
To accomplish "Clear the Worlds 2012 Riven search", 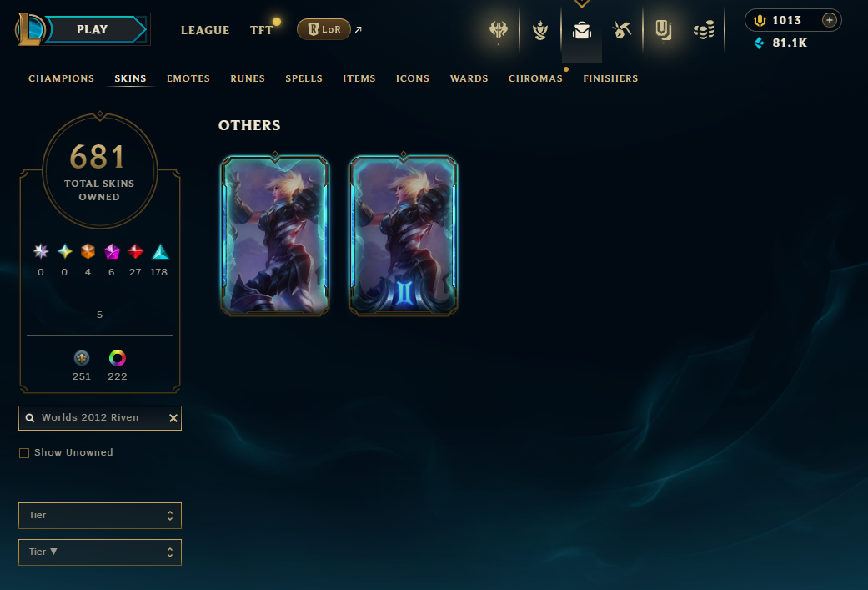I will (x=173, y=418).
